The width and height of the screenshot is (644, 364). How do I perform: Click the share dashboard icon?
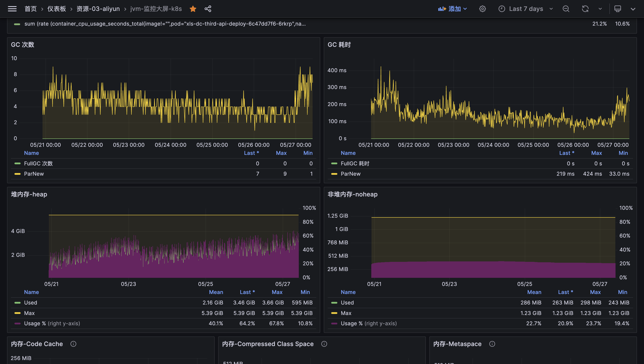(208, 9)
